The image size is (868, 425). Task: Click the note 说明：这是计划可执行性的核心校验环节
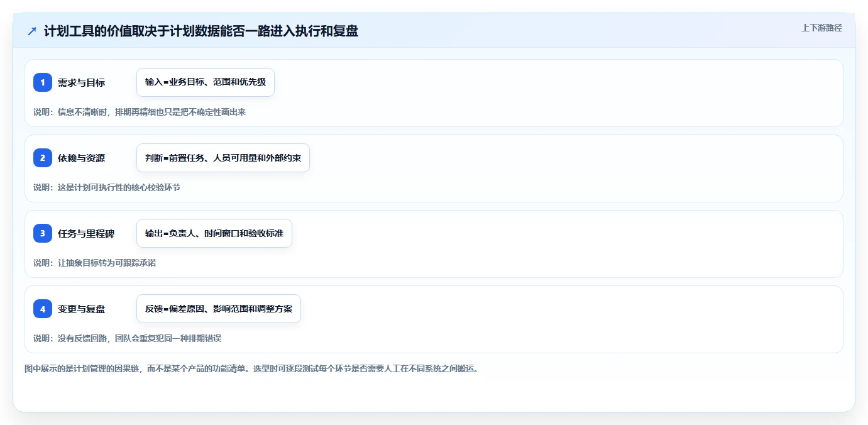[x=107, y=187]
